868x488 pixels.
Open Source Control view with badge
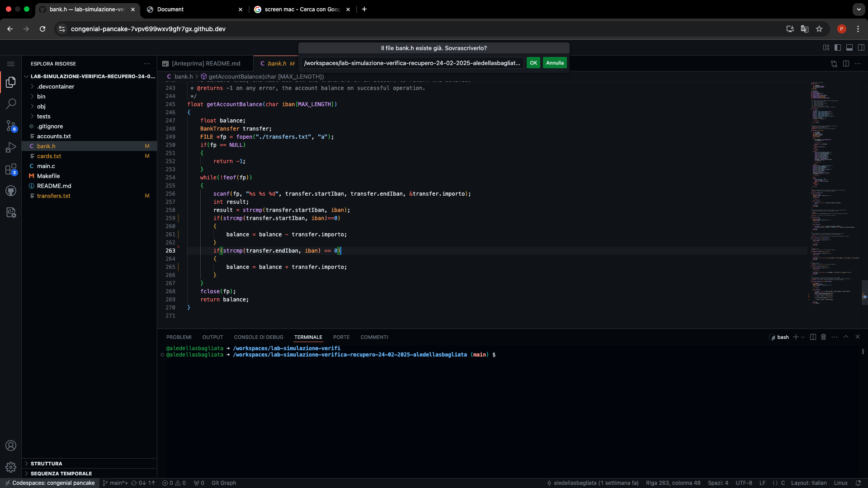11,126
